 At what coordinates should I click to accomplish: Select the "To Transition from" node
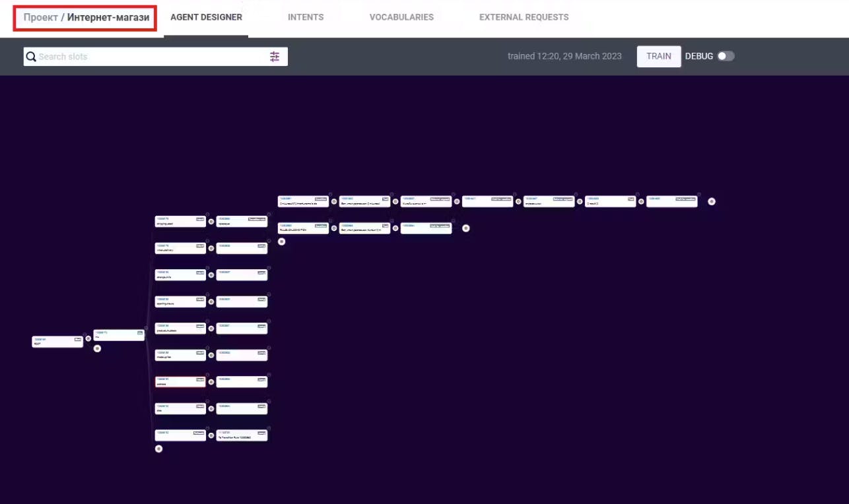242,435
